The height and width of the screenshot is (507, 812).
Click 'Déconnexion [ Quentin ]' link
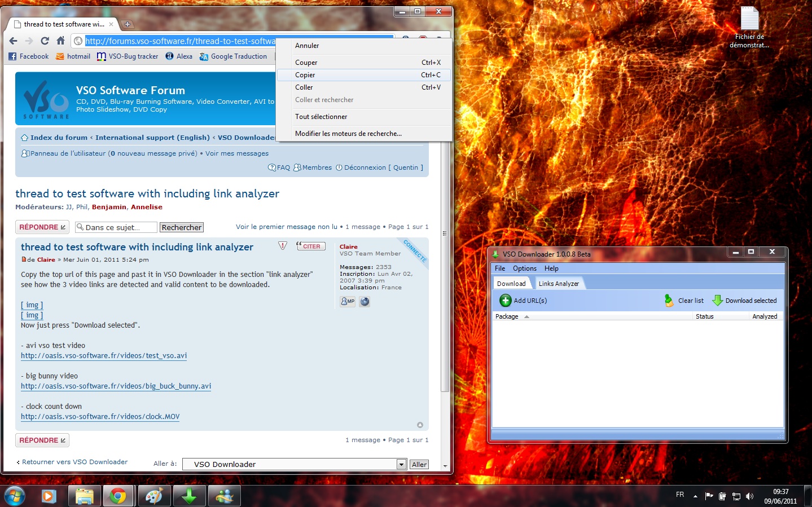tap(379, 167)
